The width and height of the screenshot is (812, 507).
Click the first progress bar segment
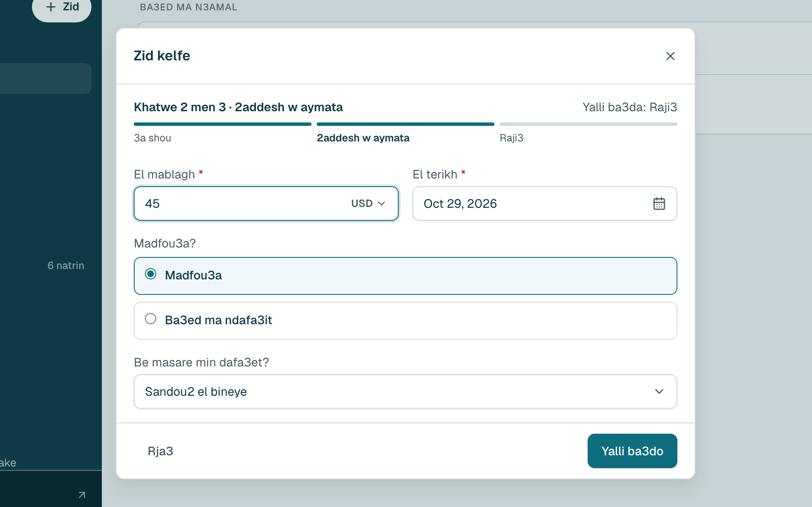[x=223, y=124]
